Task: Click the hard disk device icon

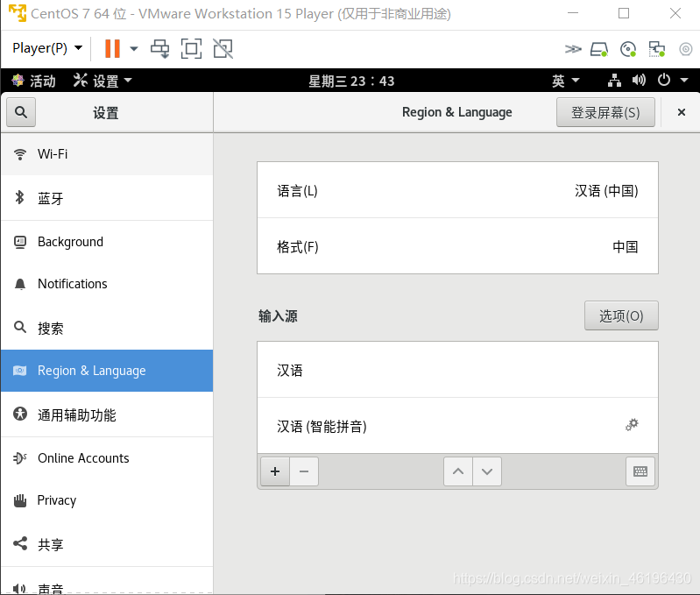Action: click(599, 49)
